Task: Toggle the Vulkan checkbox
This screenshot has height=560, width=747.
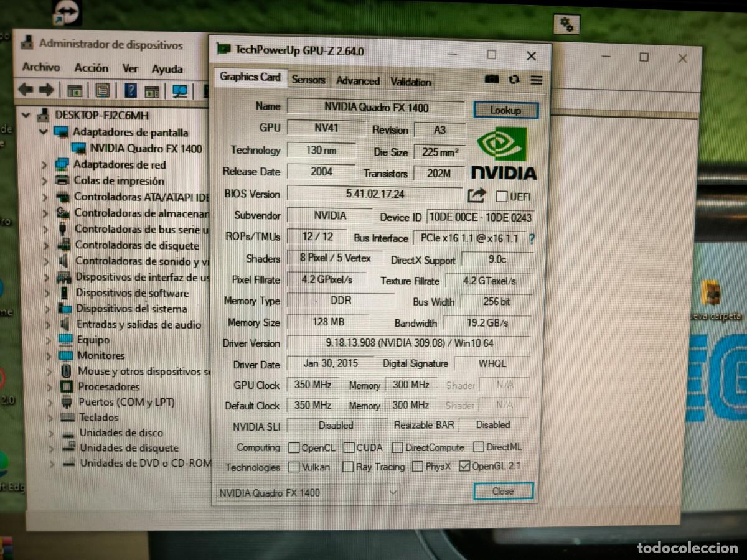Action: (294, 467)
